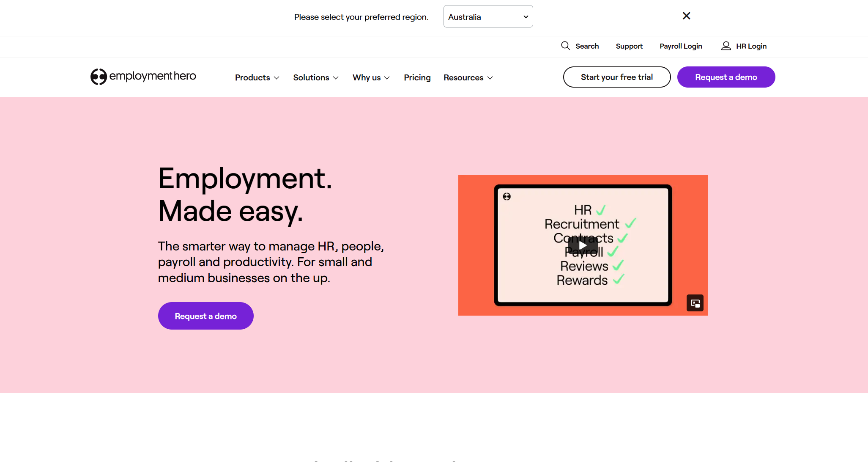Image resolution: width=868 pixels, height=462 pixels.
Task: Go to the Pricing page
Action: 417,77
